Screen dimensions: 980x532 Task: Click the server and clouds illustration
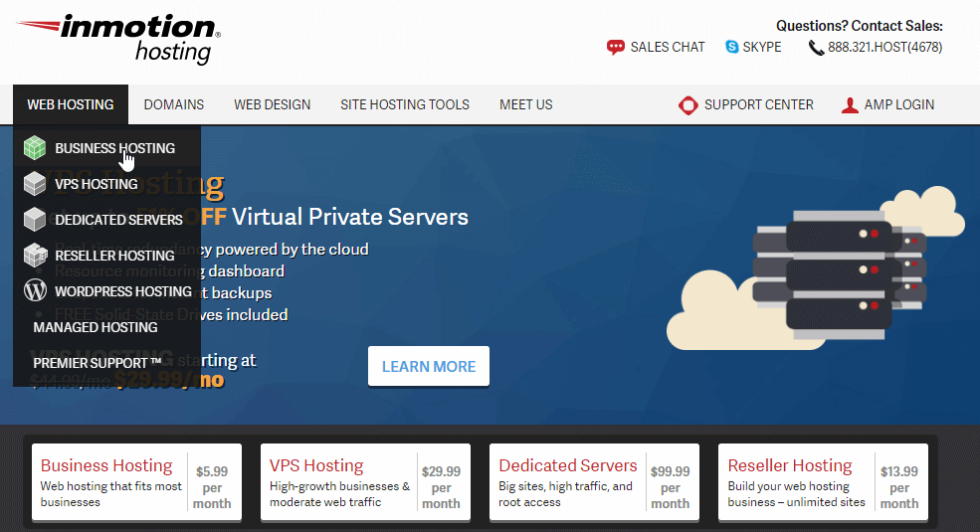click(x=816, y=268)
